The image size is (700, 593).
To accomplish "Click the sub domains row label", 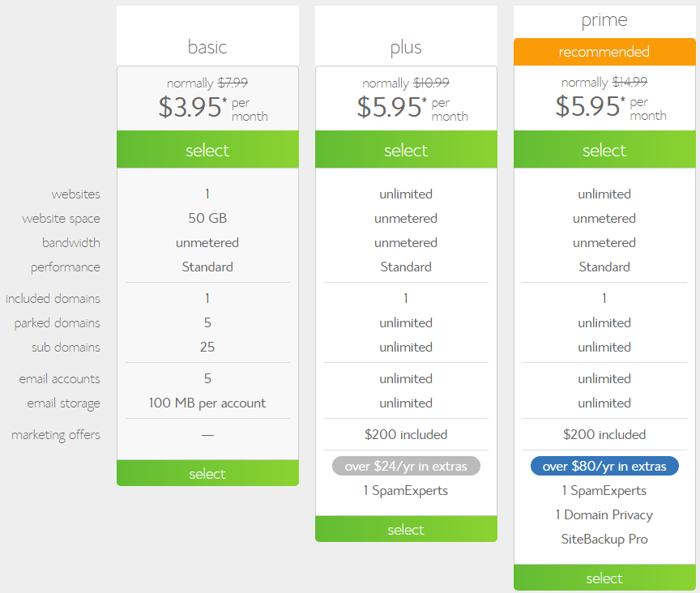I will pos(66,347).
